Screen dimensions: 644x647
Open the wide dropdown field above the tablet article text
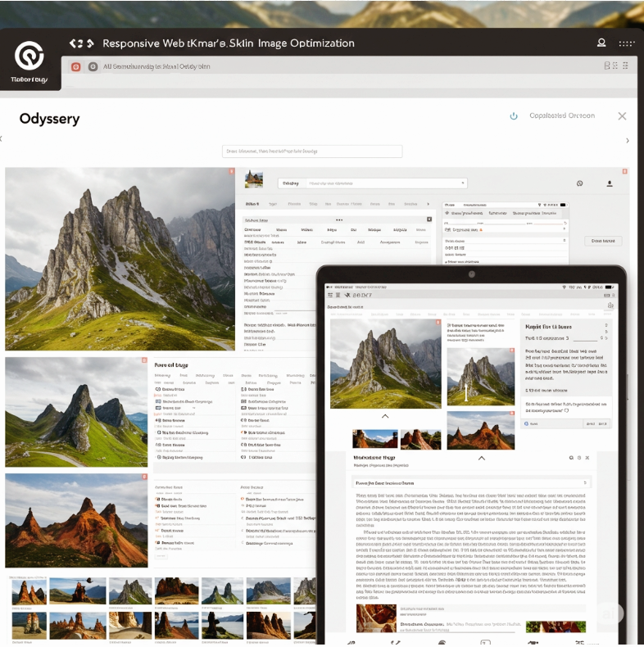[471, 482]
